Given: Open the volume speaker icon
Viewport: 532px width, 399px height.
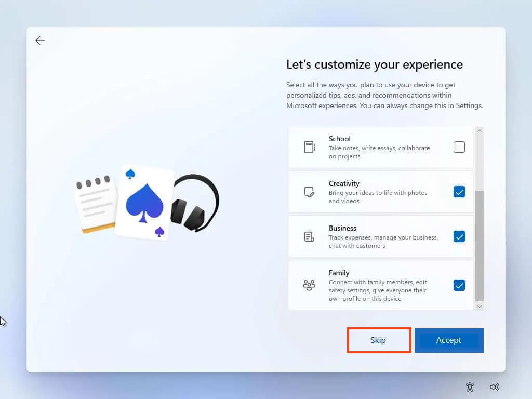Looking at the screenshot, I should pyautogui.click(x=494, y=387).
